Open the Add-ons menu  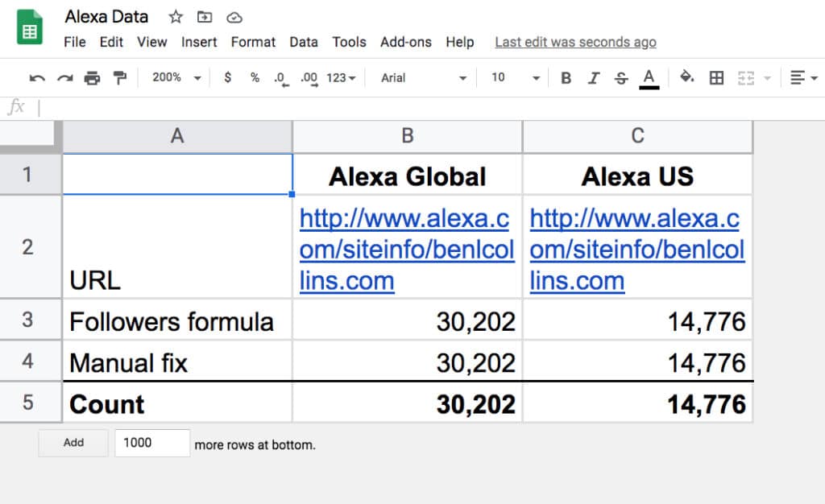406,42
